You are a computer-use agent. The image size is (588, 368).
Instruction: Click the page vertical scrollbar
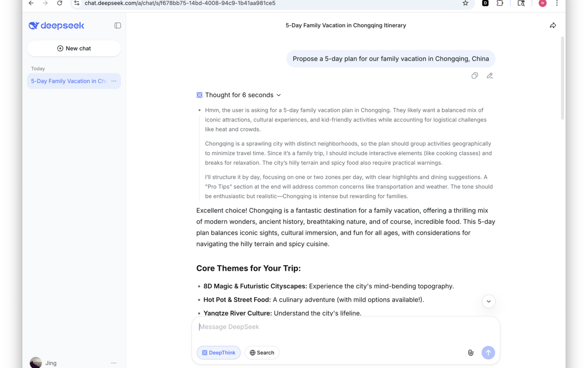(x=562, y=78)
